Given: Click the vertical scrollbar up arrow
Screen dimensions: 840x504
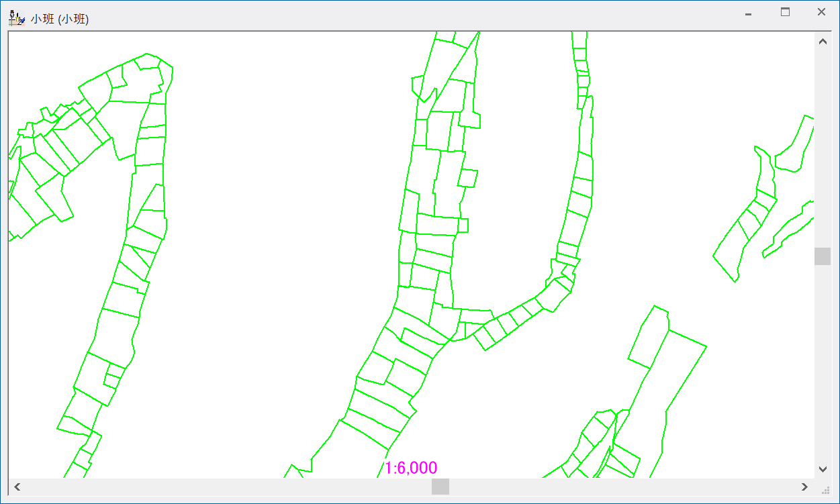Looking at the screenshot, I should (823, 42).
